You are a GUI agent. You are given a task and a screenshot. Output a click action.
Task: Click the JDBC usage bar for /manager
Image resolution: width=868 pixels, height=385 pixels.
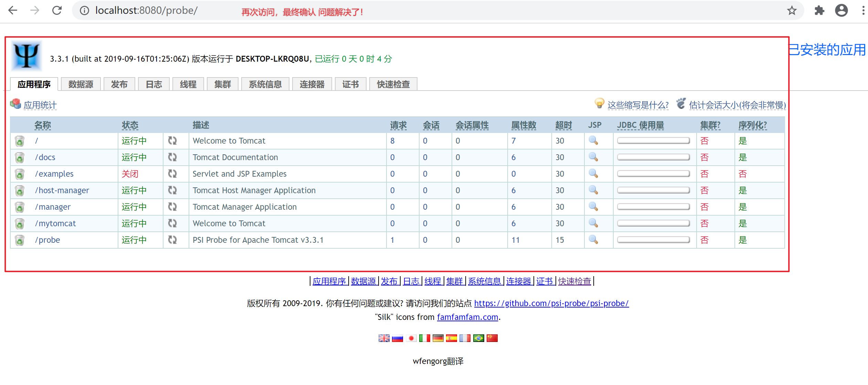pyautogui.click(x=653, y=207)
